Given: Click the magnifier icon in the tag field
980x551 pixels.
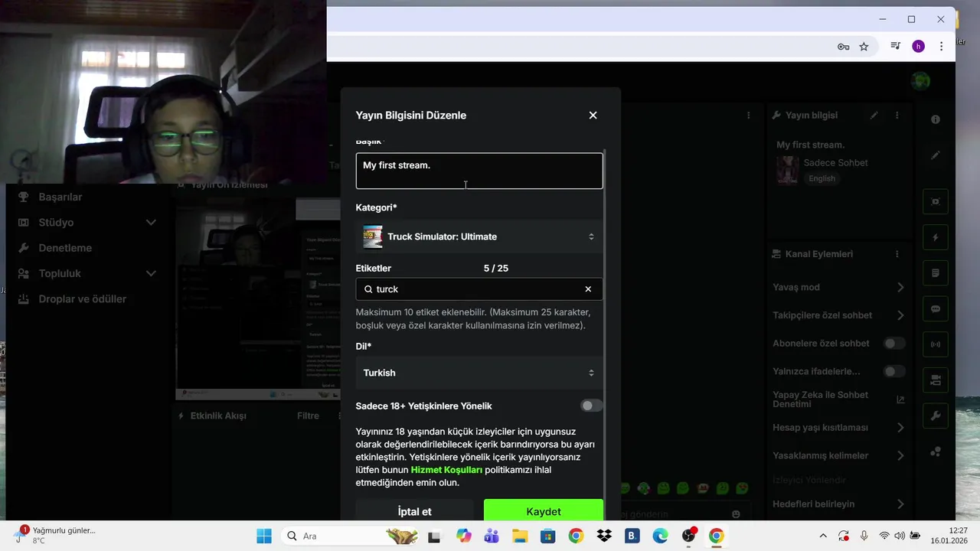Looking at the screenshot, I should pos(368,289).
